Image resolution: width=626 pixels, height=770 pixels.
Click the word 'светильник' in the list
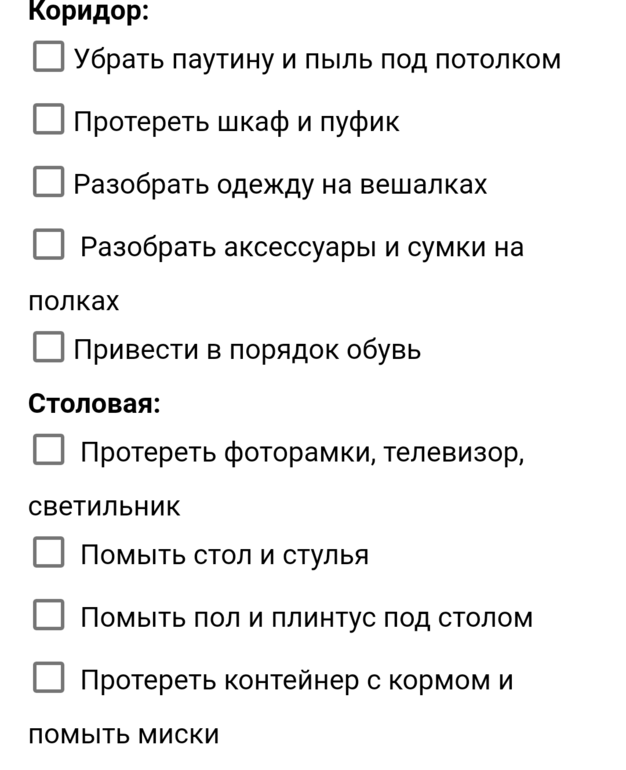coord(104,506)
